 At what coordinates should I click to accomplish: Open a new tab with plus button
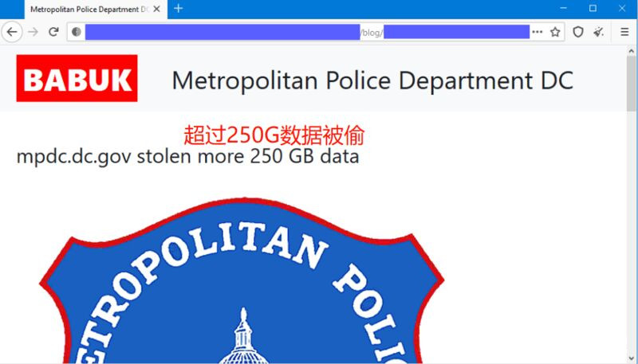point(178,9)
